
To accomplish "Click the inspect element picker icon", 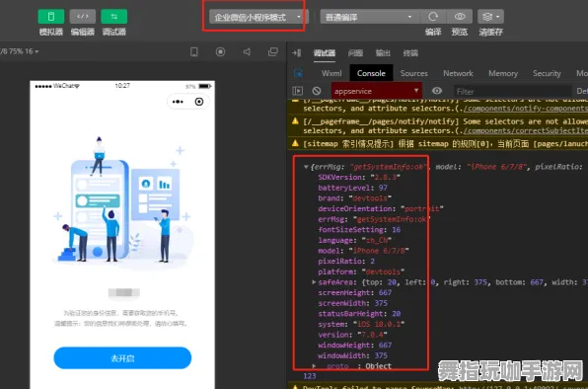I will [298, 73].
